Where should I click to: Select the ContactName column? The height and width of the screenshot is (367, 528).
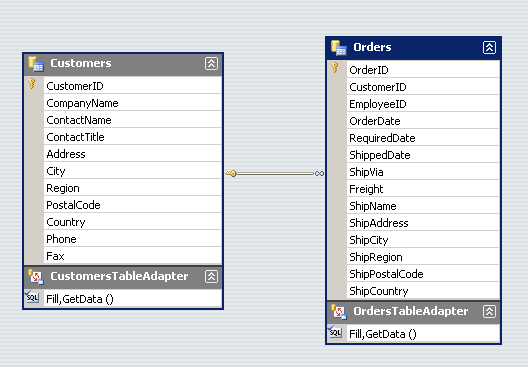coord(133,120)
